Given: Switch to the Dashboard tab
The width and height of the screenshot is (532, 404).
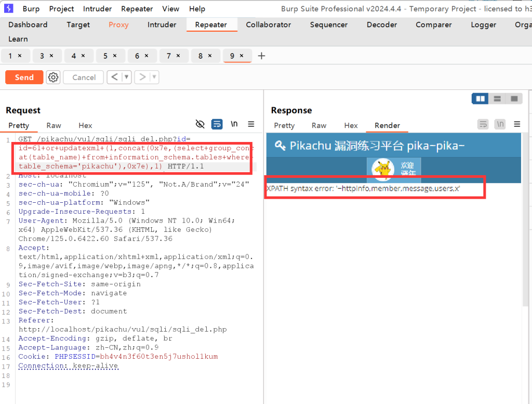Looking at the screenshot, I should 28,25.
